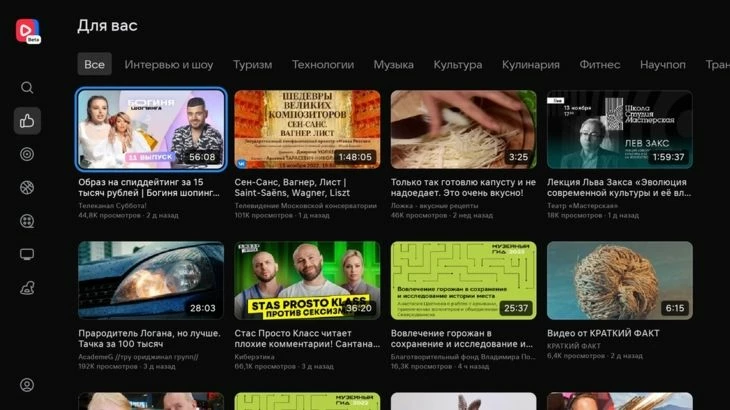This screenshot has width=730, height=410.
Task: Play the Лев Закс lecture thumbnail
Action: pos(620,129)
